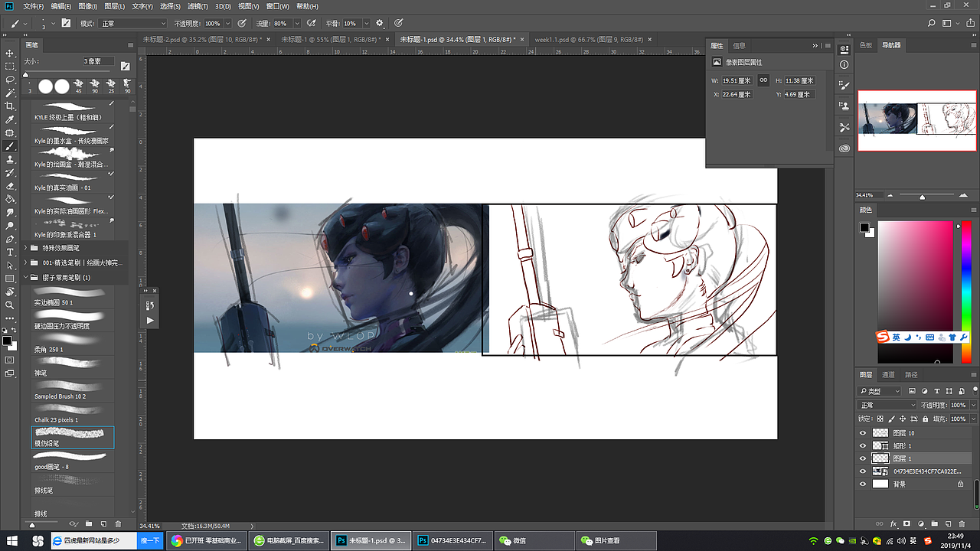Select the Eyedropper tool

[10, 119]
